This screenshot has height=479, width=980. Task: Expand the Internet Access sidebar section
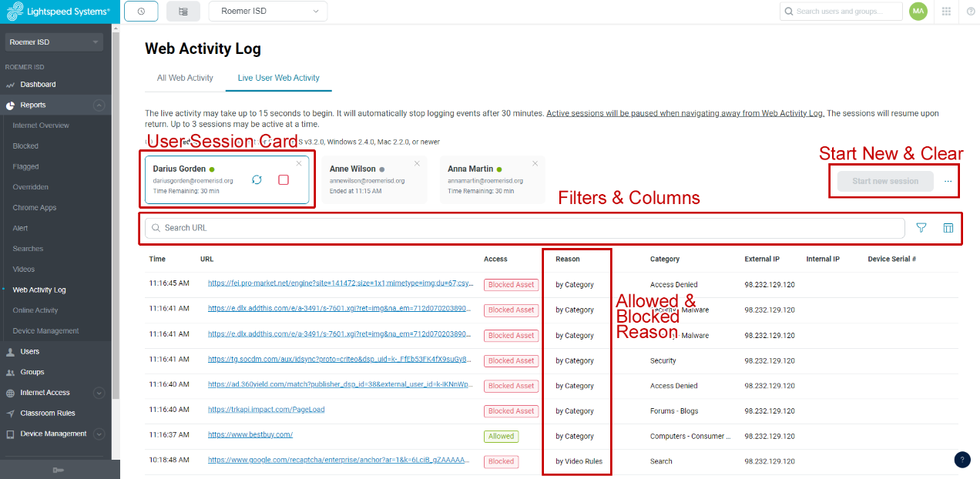pyautogui.click(x=99, y=393)
